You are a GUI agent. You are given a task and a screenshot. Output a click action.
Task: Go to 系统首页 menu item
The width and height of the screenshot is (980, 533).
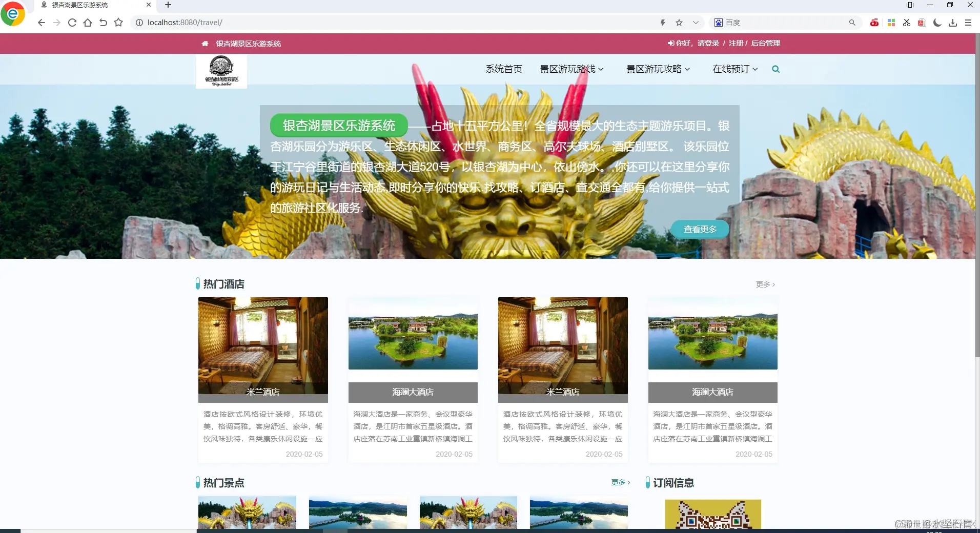[504, 69]
